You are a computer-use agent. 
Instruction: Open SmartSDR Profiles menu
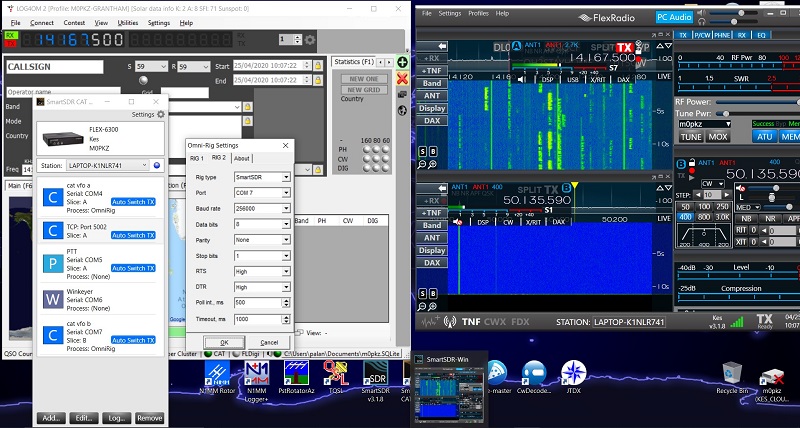pyautogui.click(x=478, y=13)
